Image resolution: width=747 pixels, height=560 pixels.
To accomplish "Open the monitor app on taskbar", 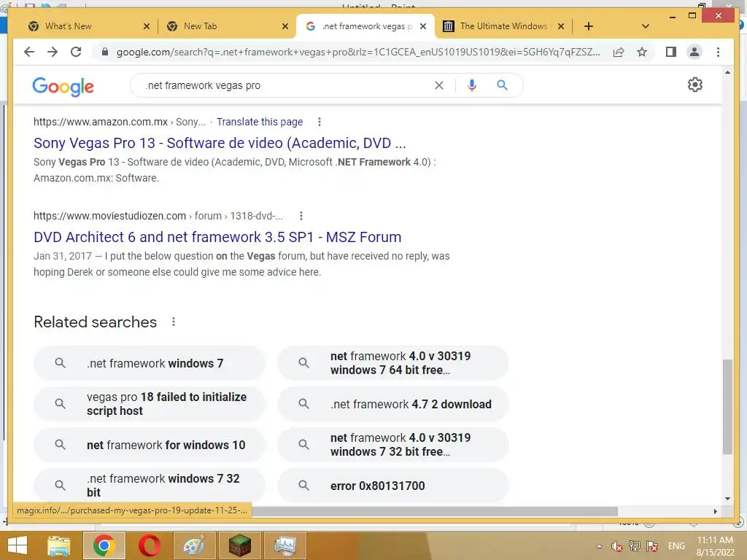I will click(x=285, y=545).
